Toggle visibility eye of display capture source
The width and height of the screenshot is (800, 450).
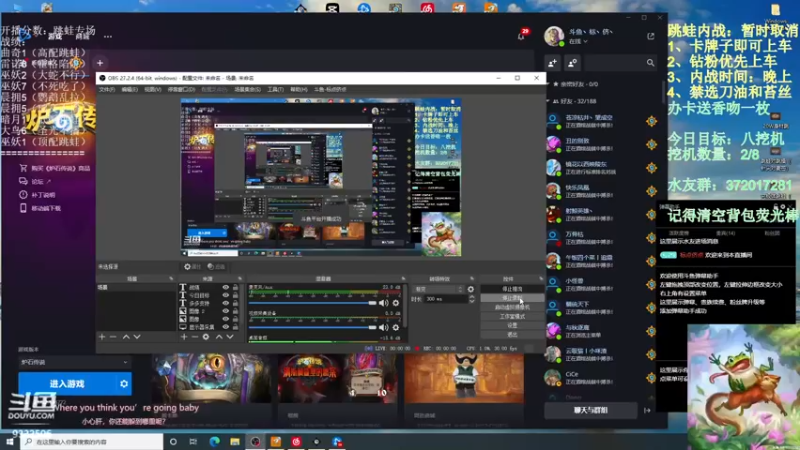[226, 327]
